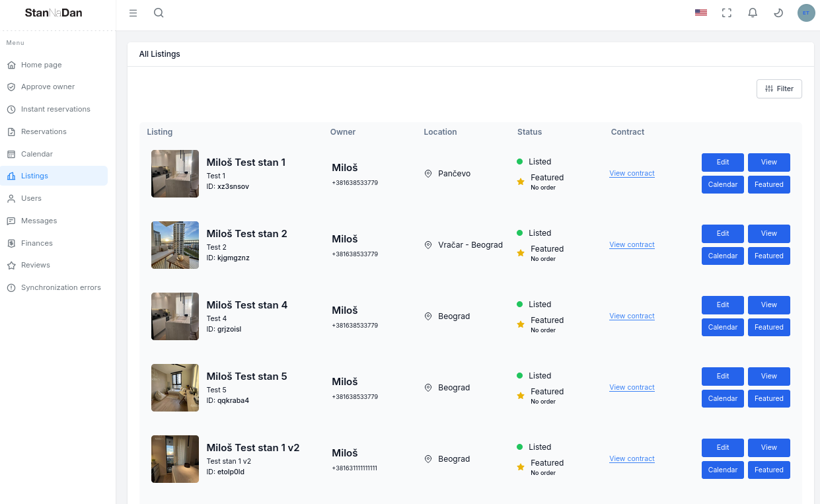The height and width of the screenshot is (504, 820).
Task: Click Featured button for Test stan 2
Action: tap(769, 256)
